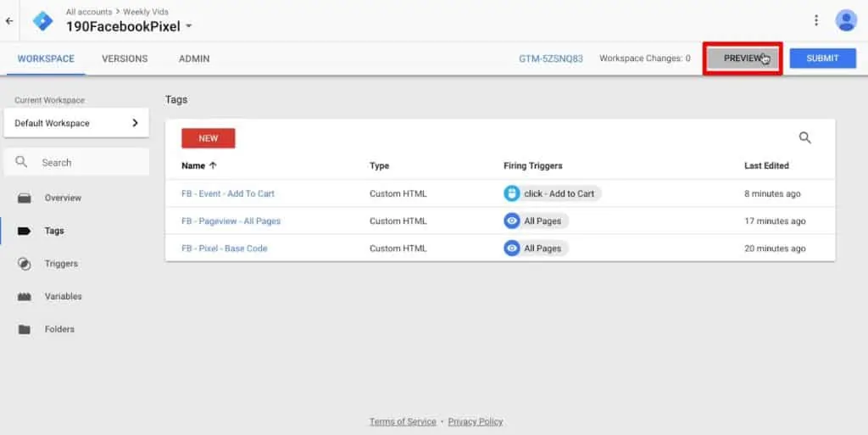Click the search magnifier in Tags table
868x435 pixels.
[805, 138]
